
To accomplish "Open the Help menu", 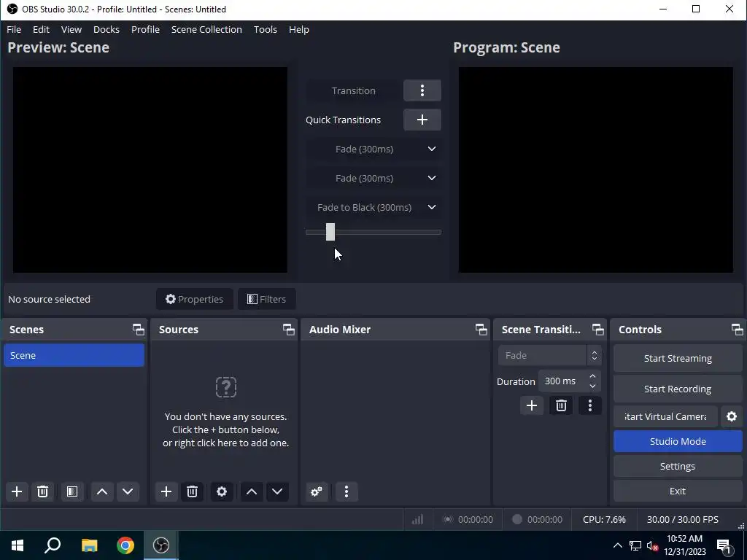I will pos(299,29).
